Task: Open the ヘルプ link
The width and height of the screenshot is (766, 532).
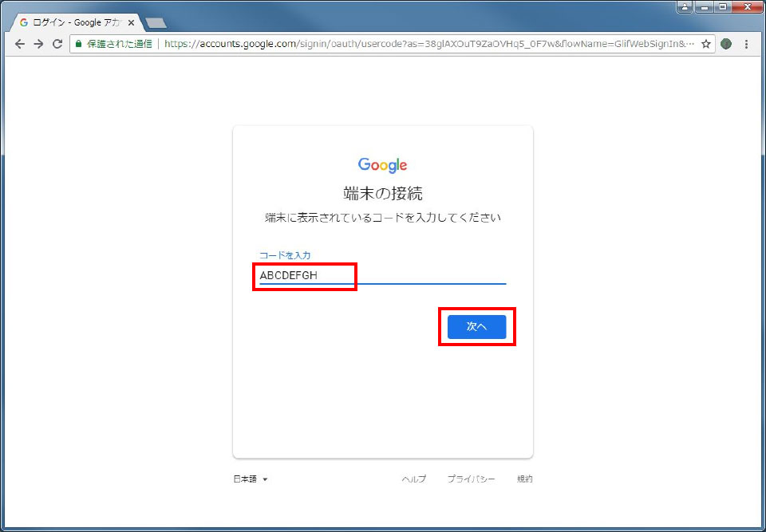Action: tap(414, 479)
